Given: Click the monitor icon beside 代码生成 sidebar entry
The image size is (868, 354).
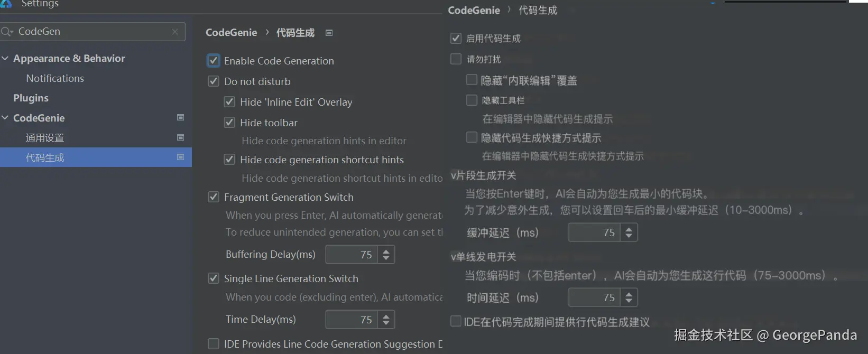Looking at the screenshot, I should coord(180,157).
